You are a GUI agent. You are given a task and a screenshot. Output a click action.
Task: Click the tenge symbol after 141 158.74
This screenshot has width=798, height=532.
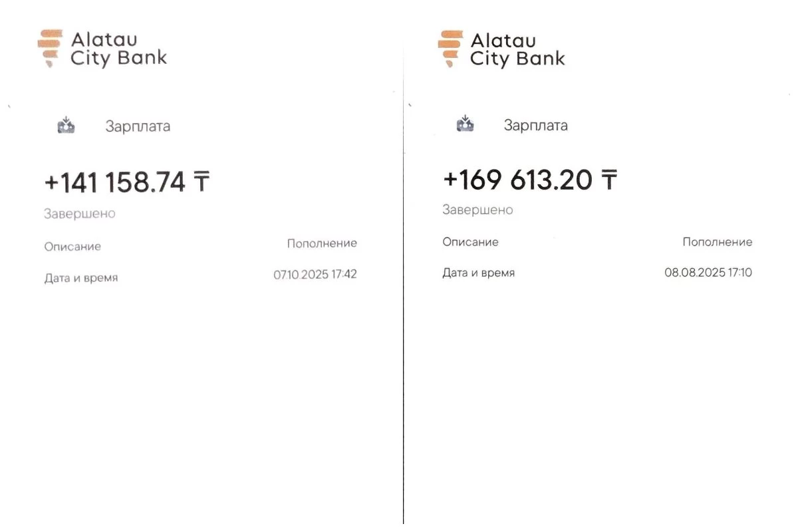tap(201, 182)
